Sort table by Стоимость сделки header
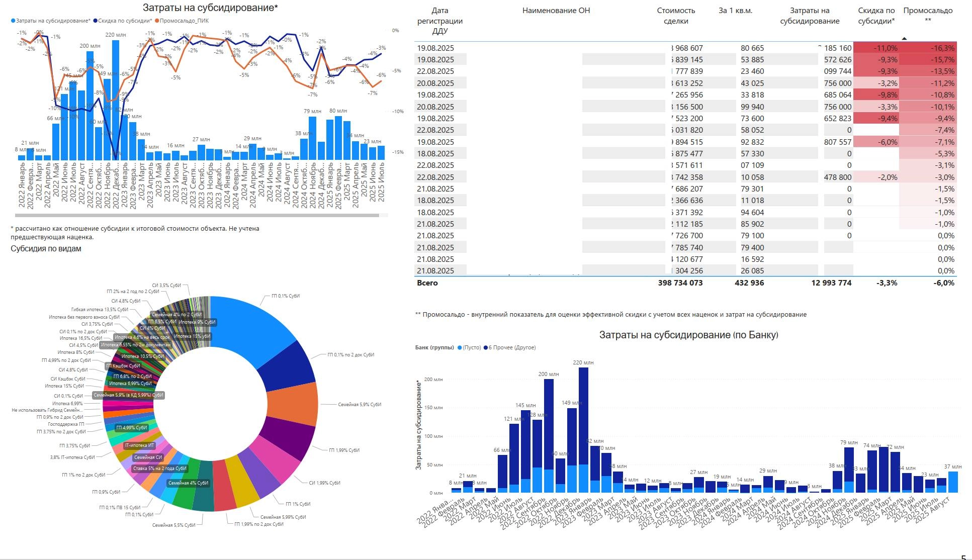 (x=675, y=16)
